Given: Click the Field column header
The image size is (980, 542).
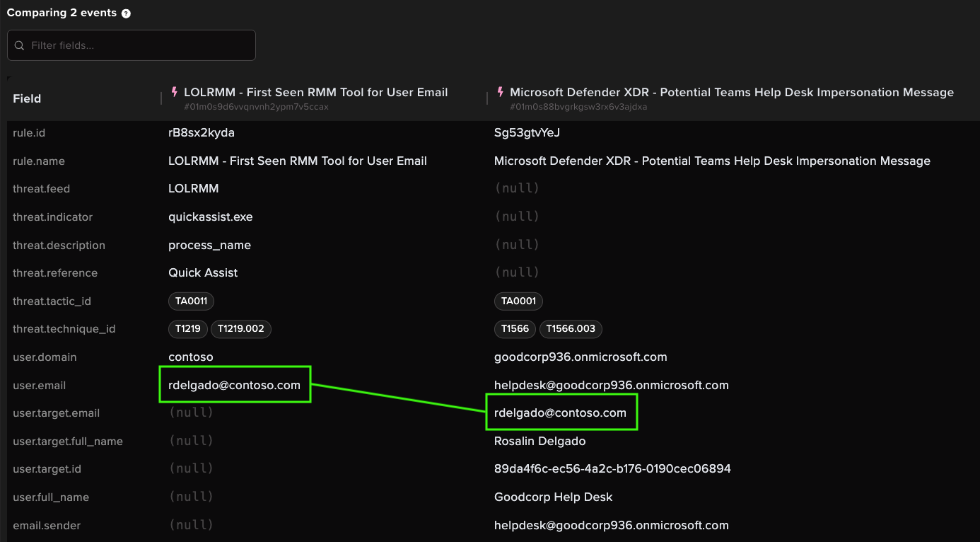Looking at the screenshot, I should tap(27, 99).
